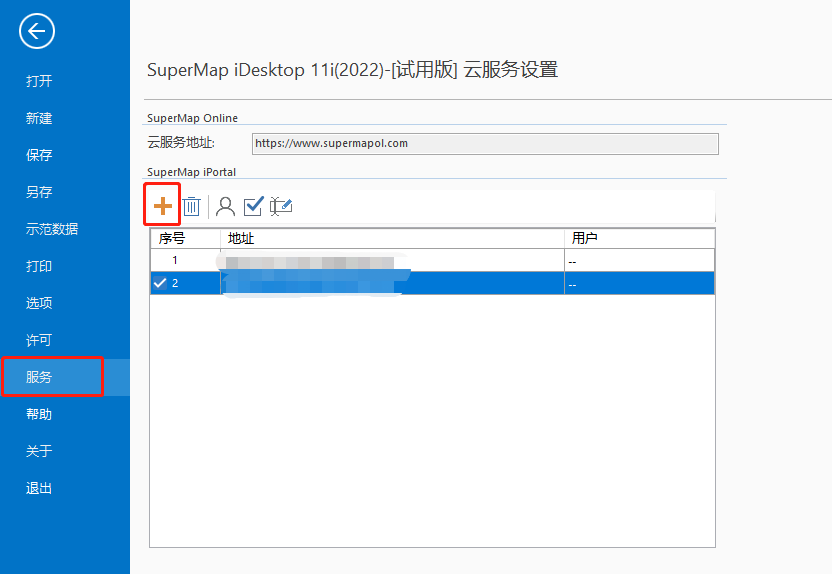
Task: Choose 退出 to exit the application
Action: [x=39, y=488]
